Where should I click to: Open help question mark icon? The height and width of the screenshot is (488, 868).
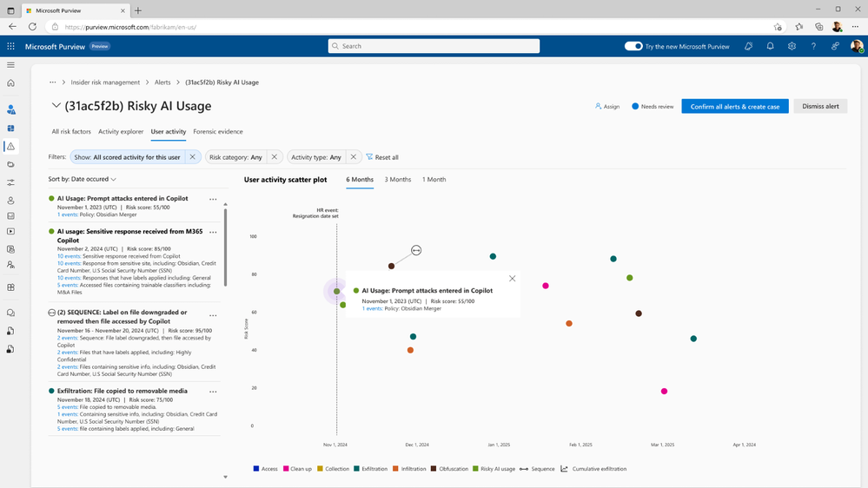(813, 47)
